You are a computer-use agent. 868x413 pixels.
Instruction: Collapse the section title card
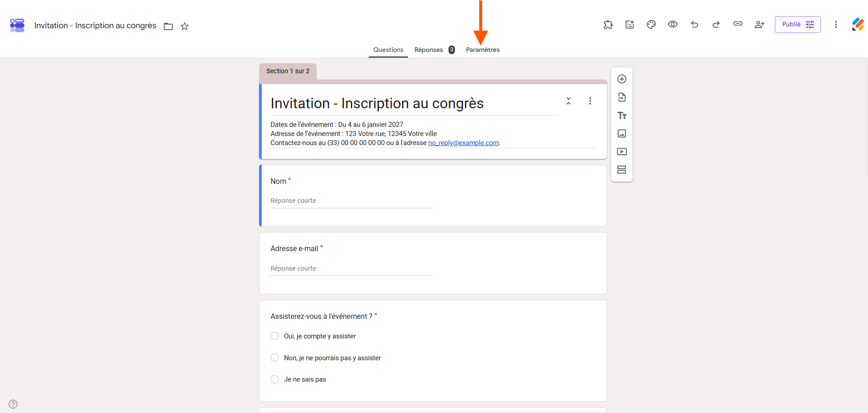click(x=569, y=101)
